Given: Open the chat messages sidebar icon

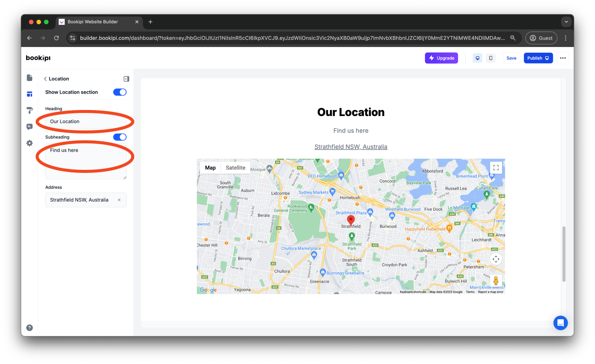Looking at the screenshot, I should pyautogui.click(x=30, y=127).
